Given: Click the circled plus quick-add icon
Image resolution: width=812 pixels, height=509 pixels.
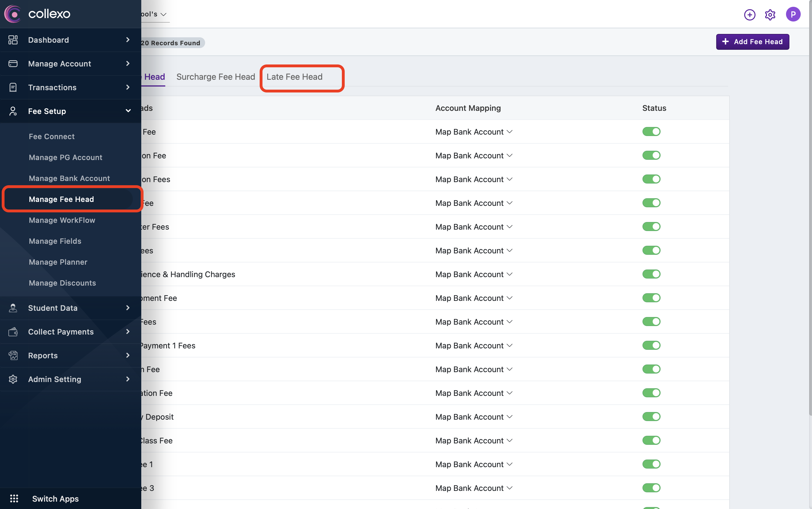Looking at the screenshot, I should click(750, 14).
